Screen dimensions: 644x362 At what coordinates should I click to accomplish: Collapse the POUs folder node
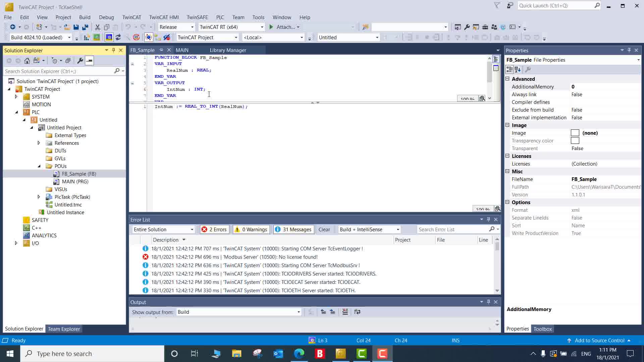point(39,166)
